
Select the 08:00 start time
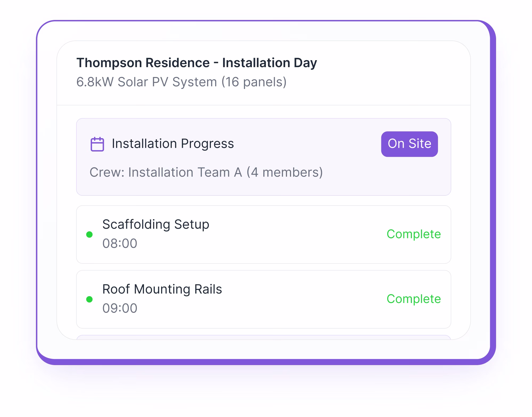(x=120, y=243)
